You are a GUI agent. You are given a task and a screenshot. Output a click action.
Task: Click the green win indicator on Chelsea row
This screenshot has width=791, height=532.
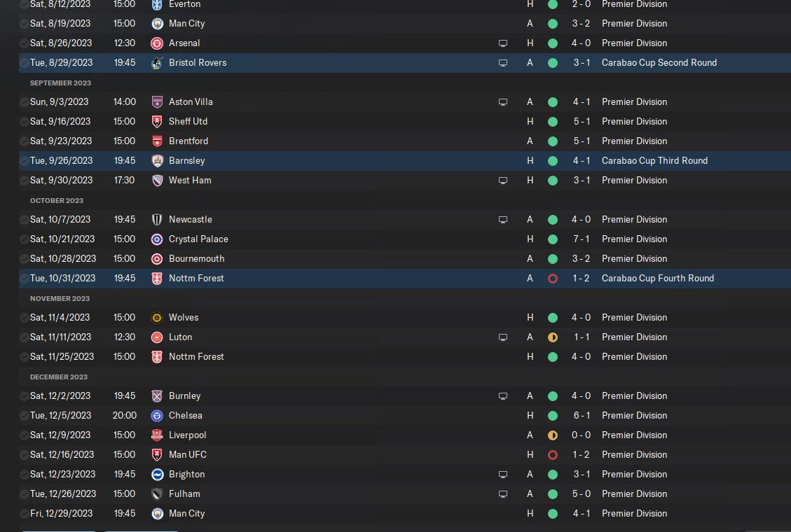553,416
